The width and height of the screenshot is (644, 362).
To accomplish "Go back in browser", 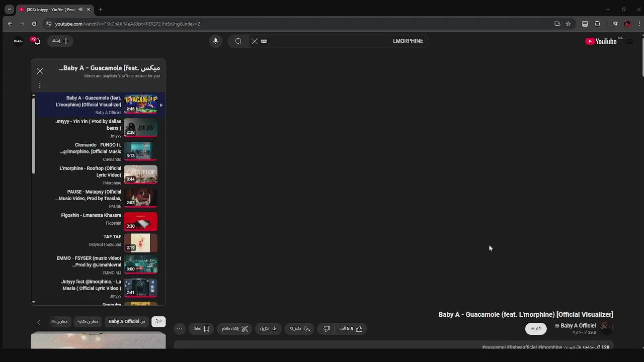I will click(10, 24).
